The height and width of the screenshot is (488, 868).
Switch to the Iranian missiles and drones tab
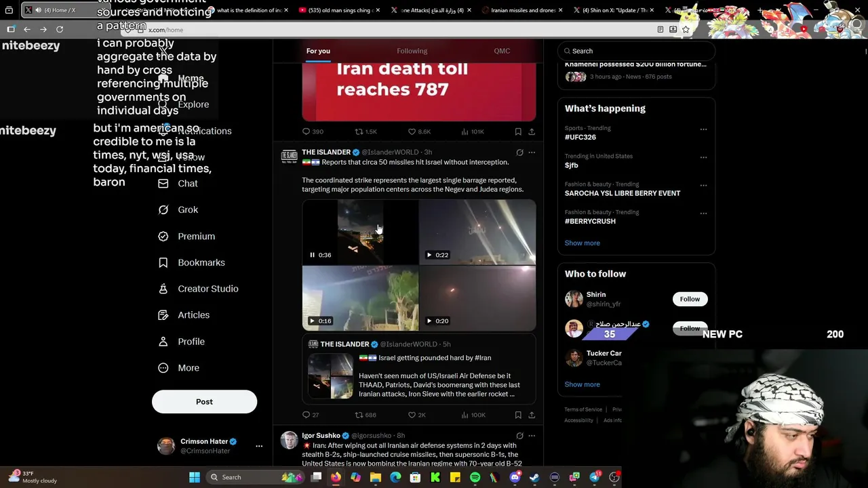click(521, 10)
